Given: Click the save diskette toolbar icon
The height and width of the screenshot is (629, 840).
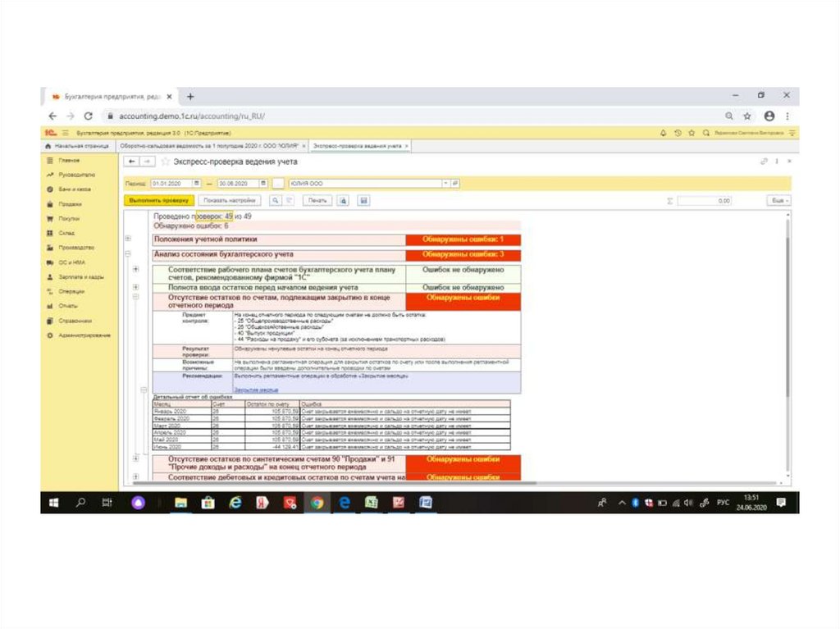Looking at the screenshot, I should [363, 200].
